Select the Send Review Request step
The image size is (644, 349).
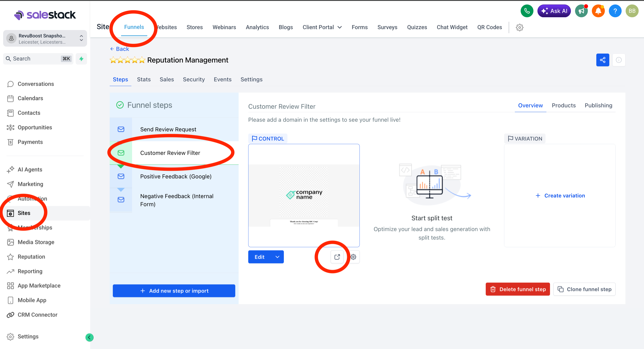[x=174, y=130]
